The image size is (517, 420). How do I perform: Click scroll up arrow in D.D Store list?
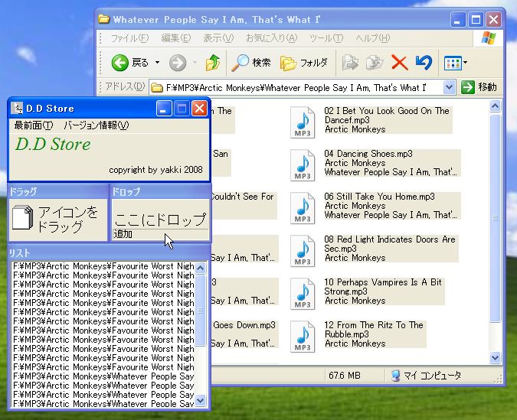[x=200, y=268]
